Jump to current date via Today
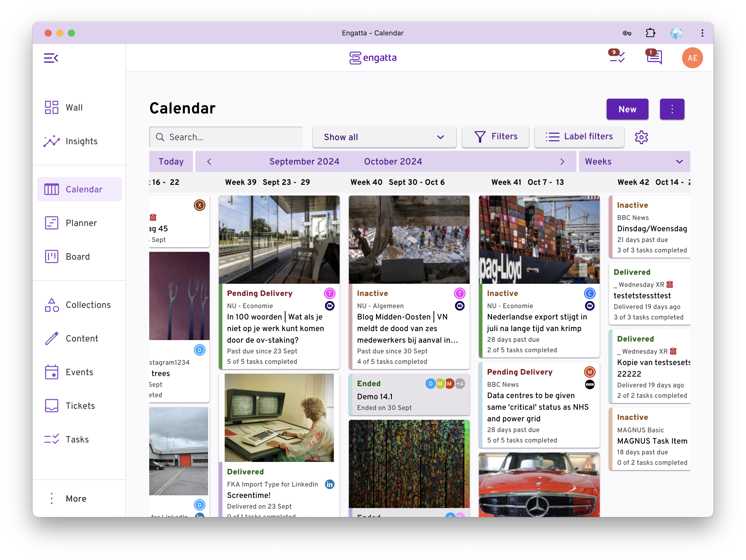Viewport: 746px width, 560px height. click(x=171, y=161)
